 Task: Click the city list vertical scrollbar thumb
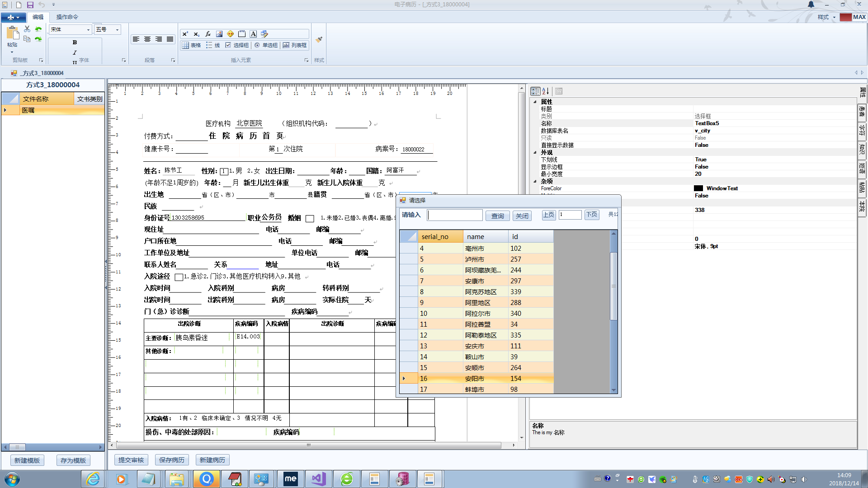click(x=613, y=286)
